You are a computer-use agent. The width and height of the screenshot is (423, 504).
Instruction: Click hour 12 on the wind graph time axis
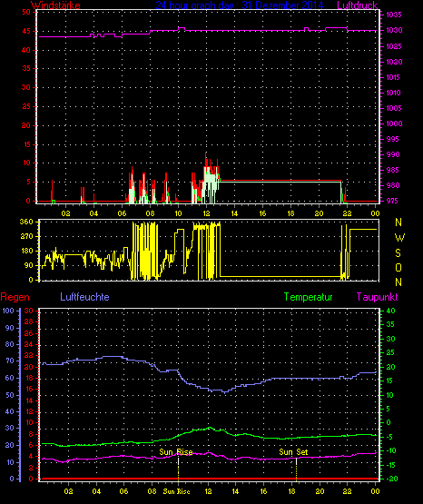[x=206, y=213]
